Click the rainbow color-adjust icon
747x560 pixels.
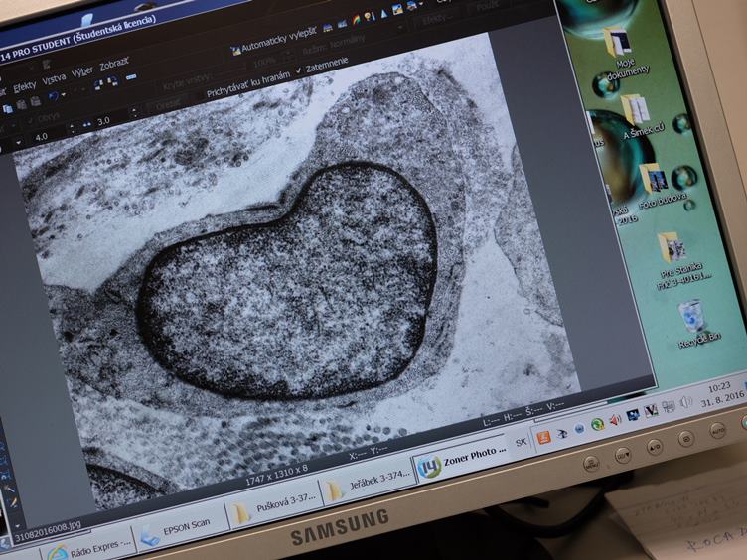click(356, 20)
